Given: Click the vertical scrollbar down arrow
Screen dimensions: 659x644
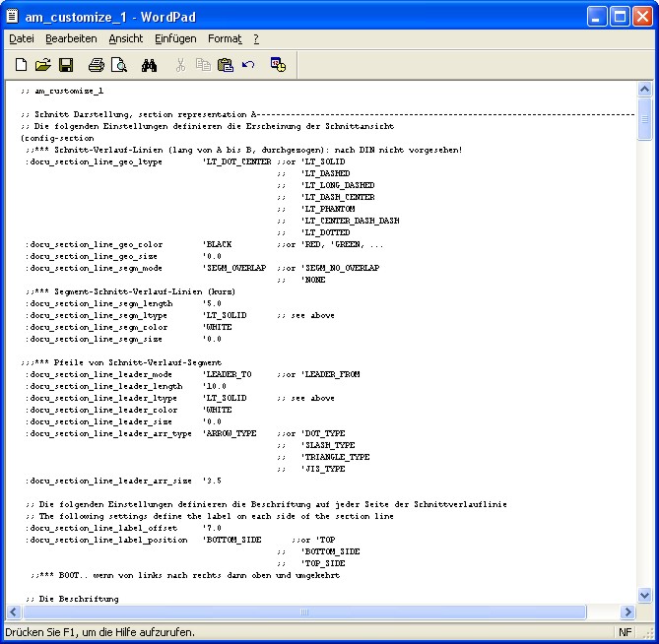Looking at the screenshot, I should 644,595.
